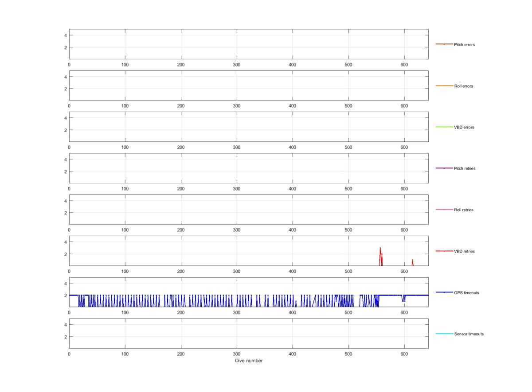Select the cyan Sensor timeouts legend line sample
The image size is (532, 392).
point(444,334)
